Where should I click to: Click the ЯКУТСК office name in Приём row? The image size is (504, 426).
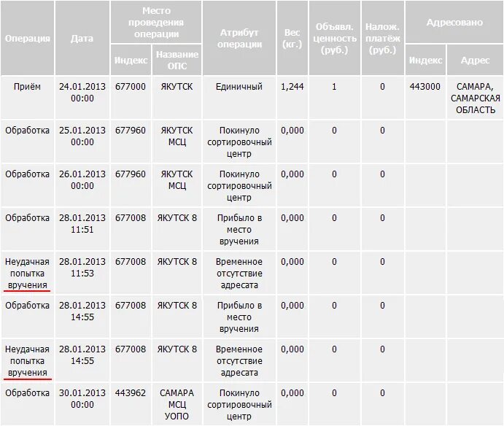coord(177,87)
